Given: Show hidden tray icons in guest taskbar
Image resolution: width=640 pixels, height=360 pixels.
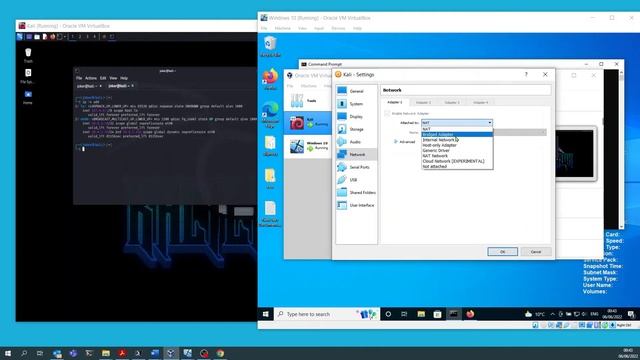Looking at the screenshot, I should point(552,314).
